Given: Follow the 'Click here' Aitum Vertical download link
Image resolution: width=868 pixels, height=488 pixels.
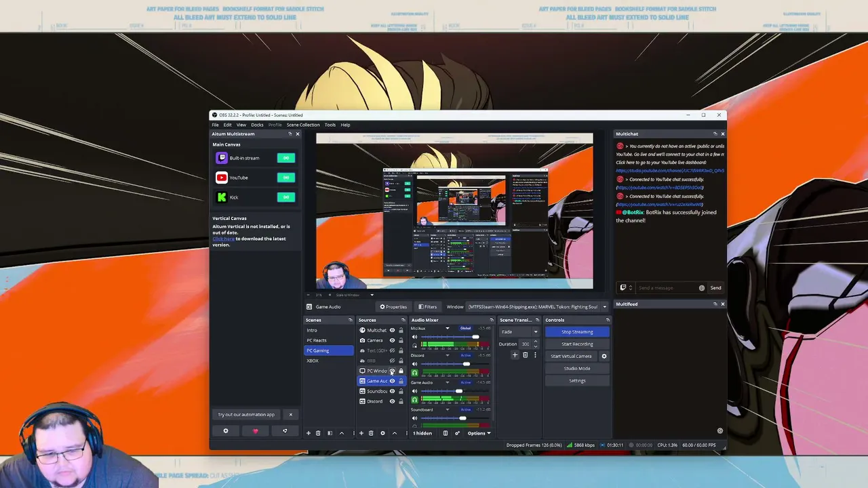Looking at the screenshot, I should 223,239.
